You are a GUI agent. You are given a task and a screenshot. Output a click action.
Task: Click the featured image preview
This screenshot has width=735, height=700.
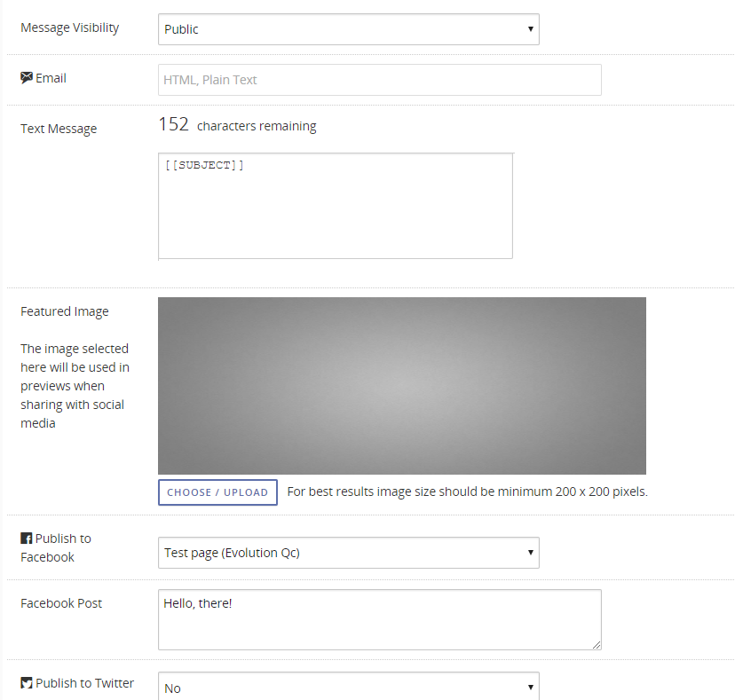(x=401, y=385)
